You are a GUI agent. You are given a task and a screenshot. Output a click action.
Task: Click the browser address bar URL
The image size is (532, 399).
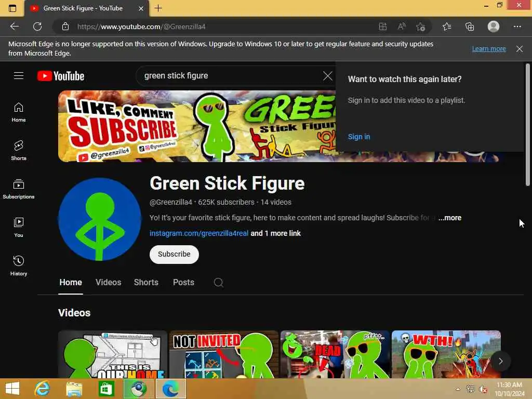pos(141,26)
